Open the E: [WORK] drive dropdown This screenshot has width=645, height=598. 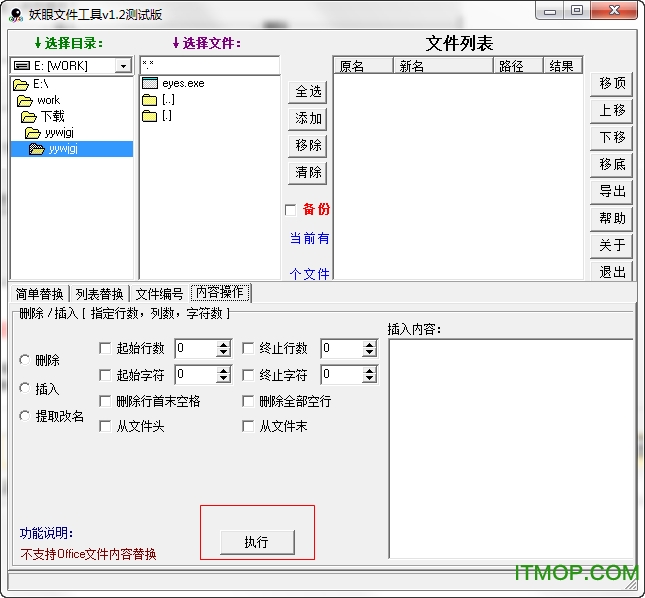click(123, 66)
